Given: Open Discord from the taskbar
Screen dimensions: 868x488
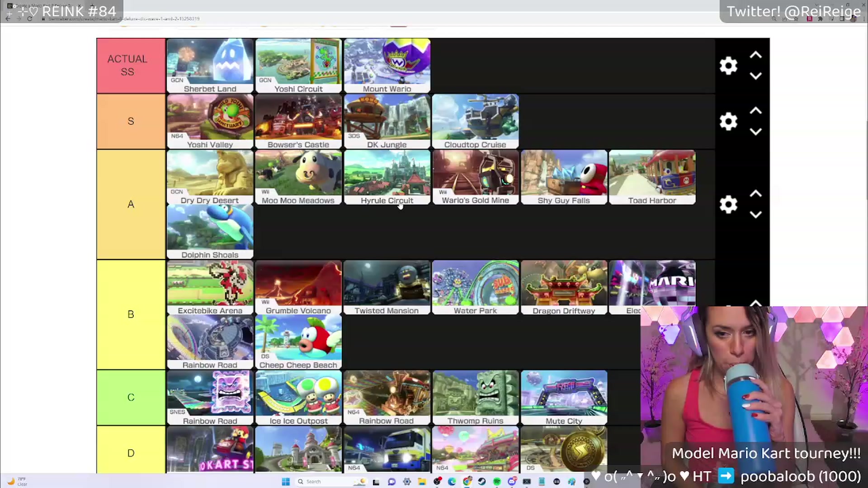Looking at the screenshot, I should point(512,482).
